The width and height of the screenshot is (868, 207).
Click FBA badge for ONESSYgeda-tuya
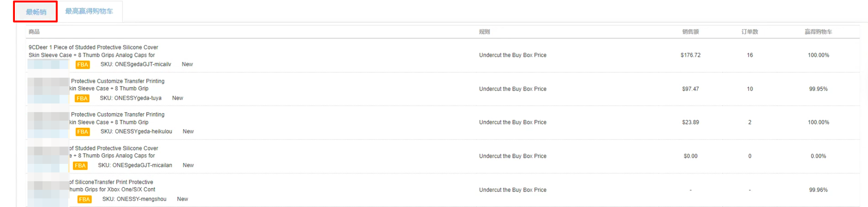pyautogui.click(x=82, y=98)
